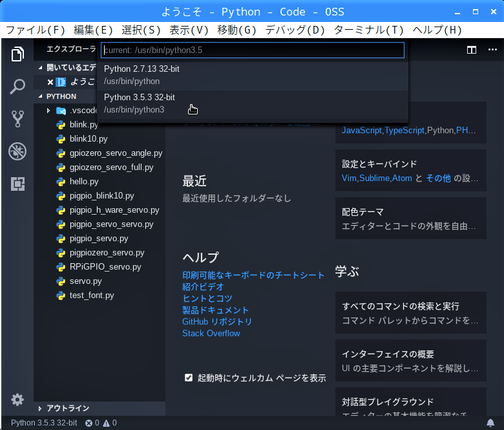The image size is (504, 430).
Task: Click the Python icon beside hello.py
Action: click(x=61, y=182)
